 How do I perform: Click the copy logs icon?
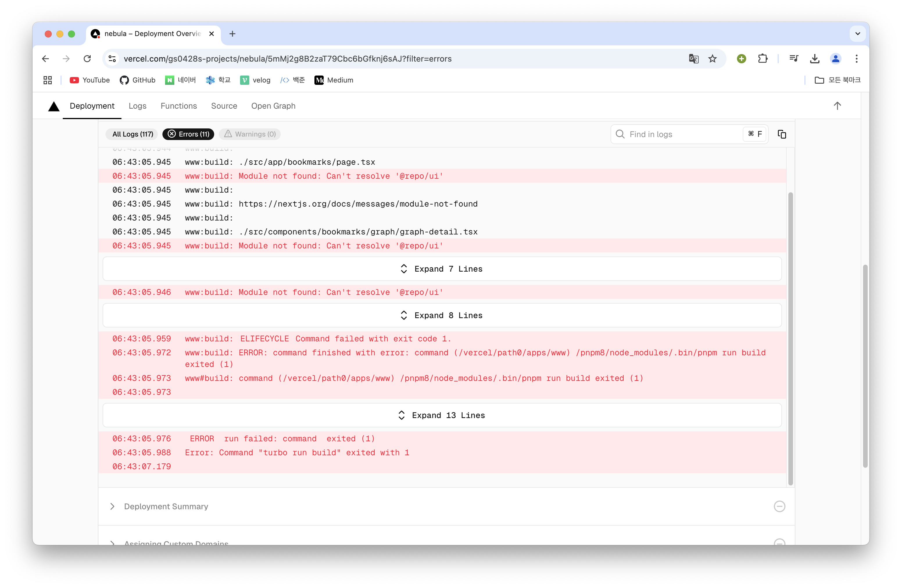(781, 134)
